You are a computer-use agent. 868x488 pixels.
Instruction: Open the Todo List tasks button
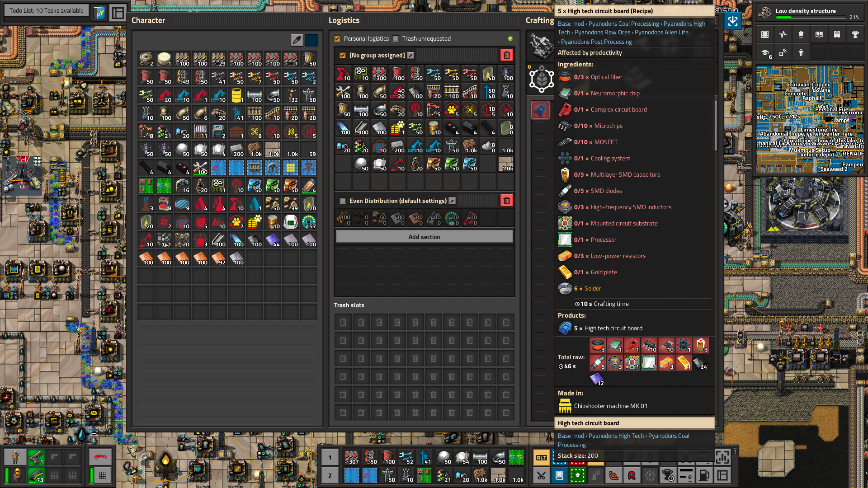pos(47,10)
